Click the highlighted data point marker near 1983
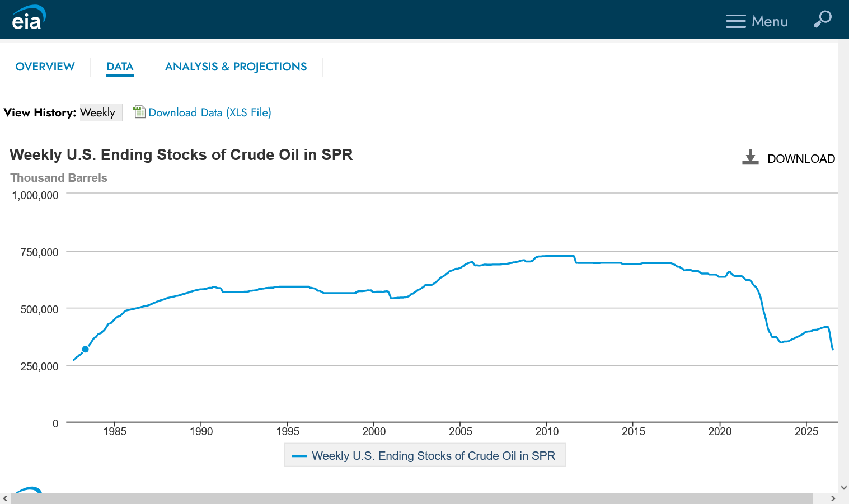 point(85,349)
